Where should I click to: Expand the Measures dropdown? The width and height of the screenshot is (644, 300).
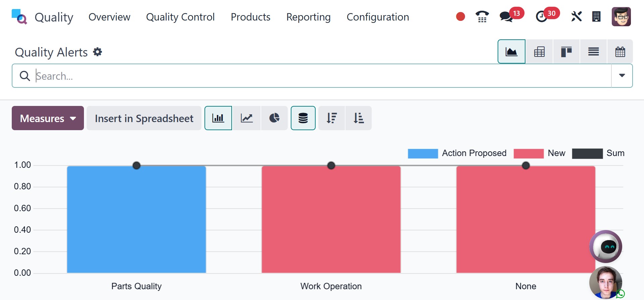pyautogui.click(x=48, y=118)
